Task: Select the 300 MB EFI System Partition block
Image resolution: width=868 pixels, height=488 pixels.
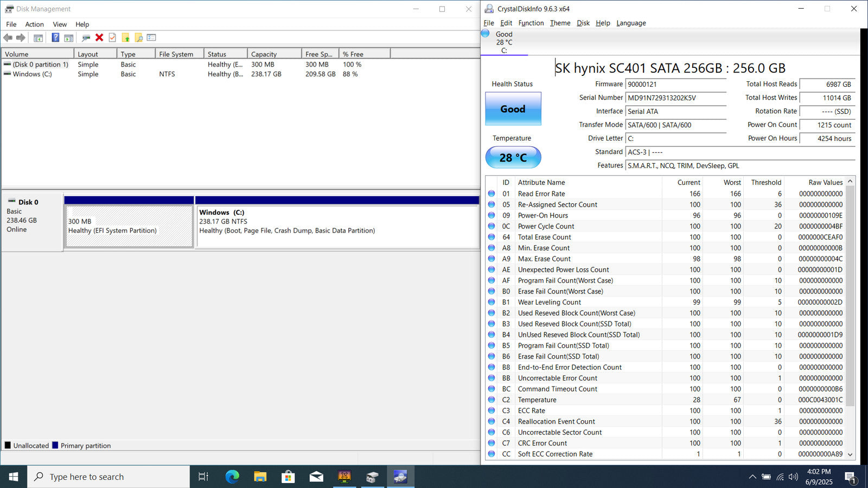Action: click(129, 226)
